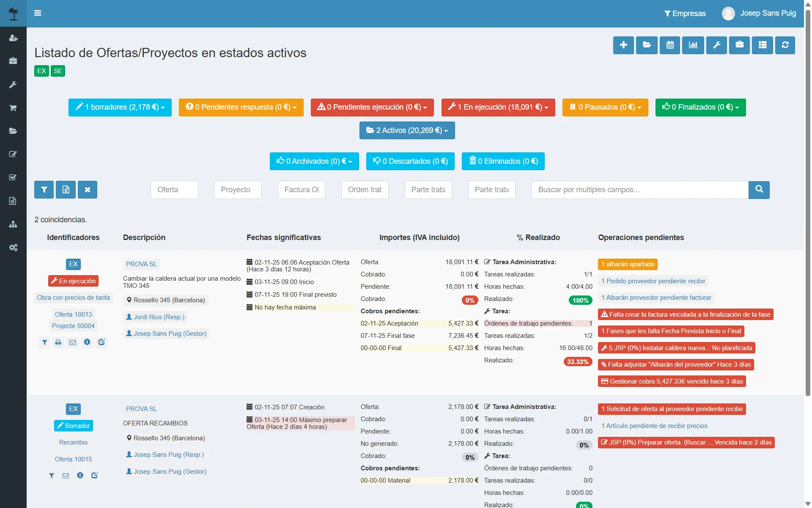Click the bar chart statistics icon

tap(693, 45)
